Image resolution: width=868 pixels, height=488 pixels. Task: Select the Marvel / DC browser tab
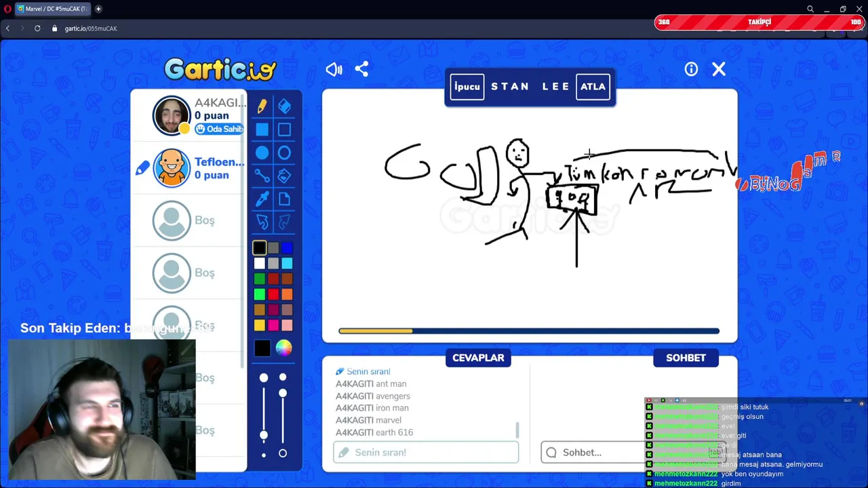(52, 9)
